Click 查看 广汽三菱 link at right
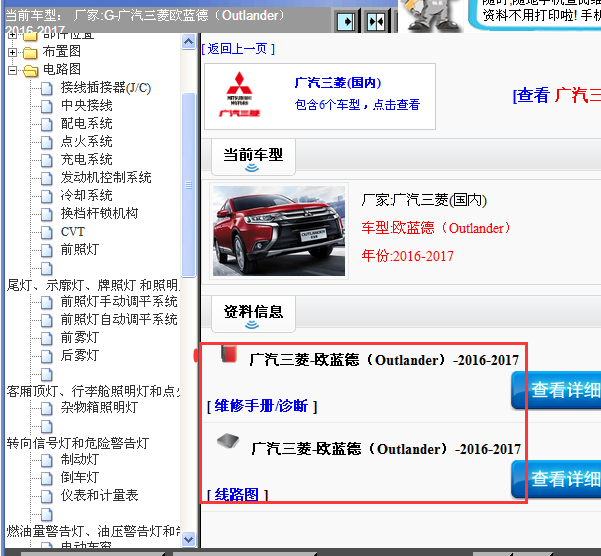Viewport: 601px width, 556px height. [557, 95]
